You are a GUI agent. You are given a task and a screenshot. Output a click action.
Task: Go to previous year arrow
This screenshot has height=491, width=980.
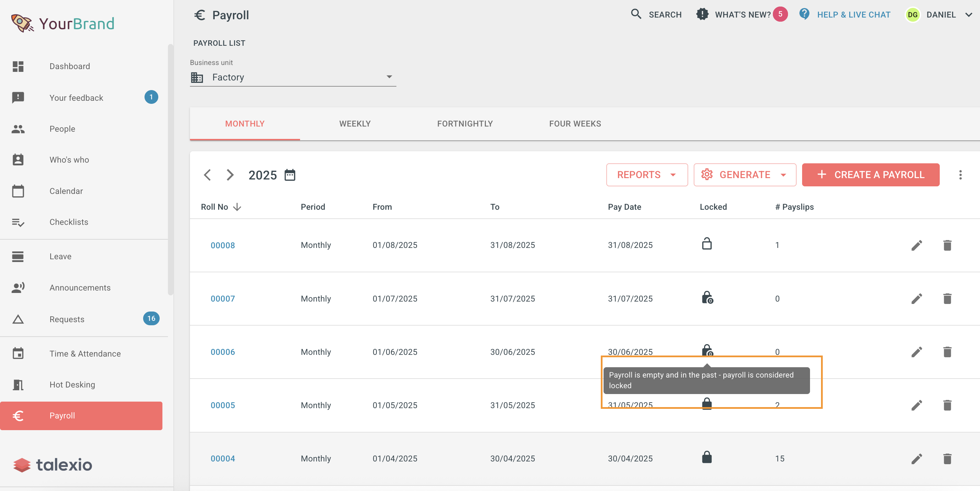coord(207,175)
